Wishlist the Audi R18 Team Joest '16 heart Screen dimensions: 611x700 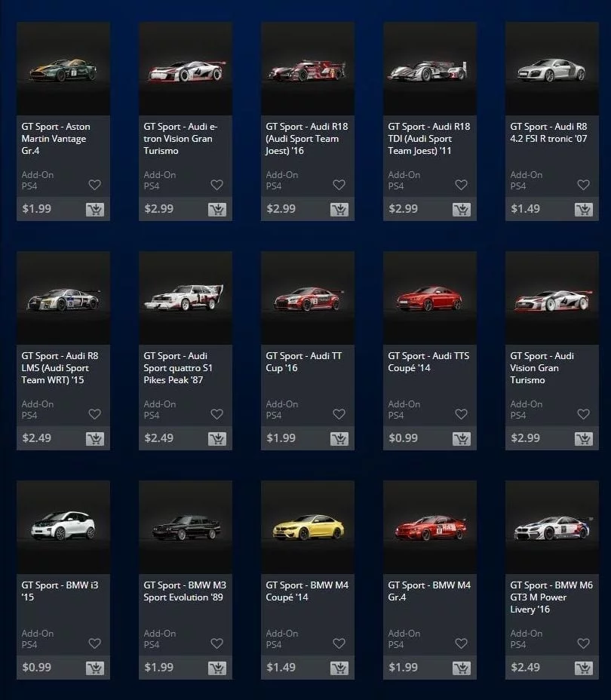(339, 184)
